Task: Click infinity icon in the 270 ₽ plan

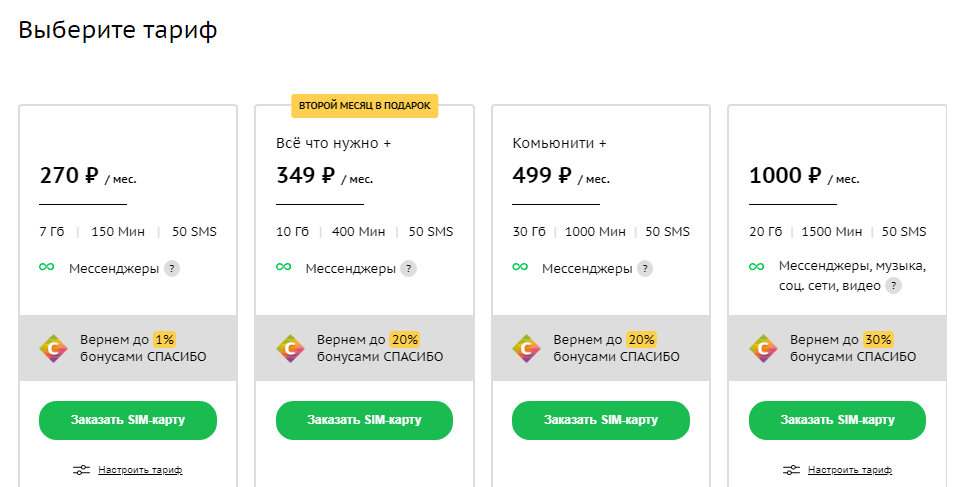Action: coord(46,268)
